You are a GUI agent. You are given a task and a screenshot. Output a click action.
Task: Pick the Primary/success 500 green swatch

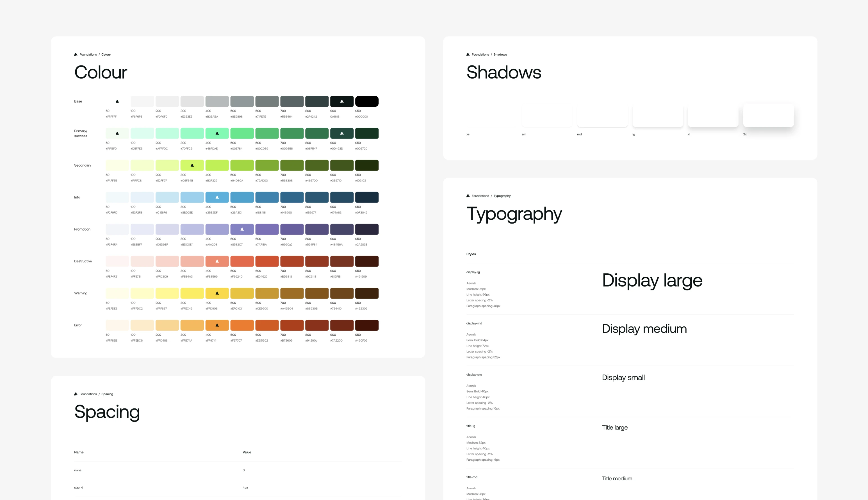[x=242, y=133]
